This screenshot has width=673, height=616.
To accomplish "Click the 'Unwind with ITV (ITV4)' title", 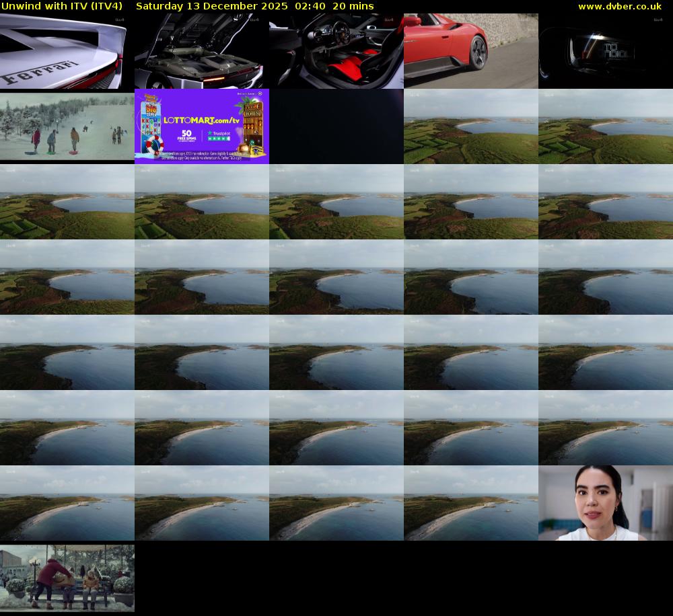I will pos(61,6).
